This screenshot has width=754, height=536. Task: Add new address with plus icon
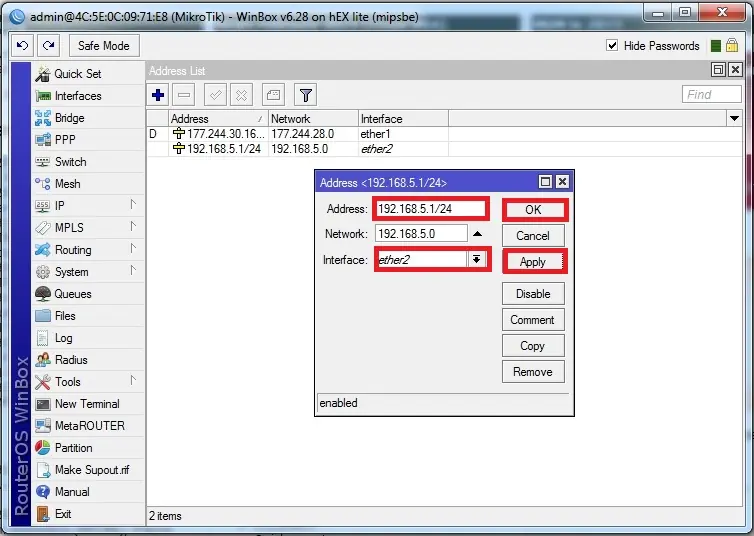[158, 95]
